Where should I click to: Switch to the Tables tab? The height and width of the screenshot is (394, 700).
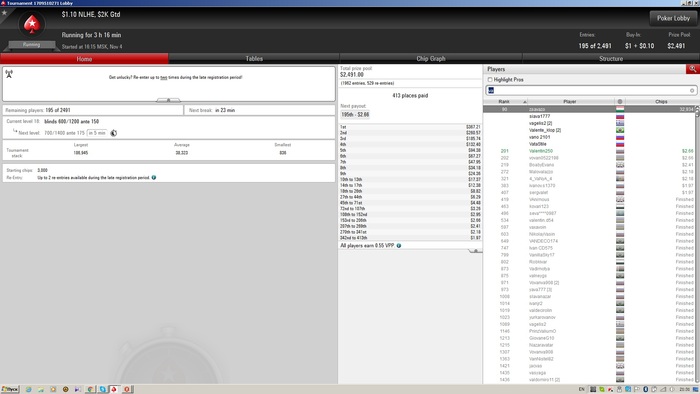(x=254, y=58)
